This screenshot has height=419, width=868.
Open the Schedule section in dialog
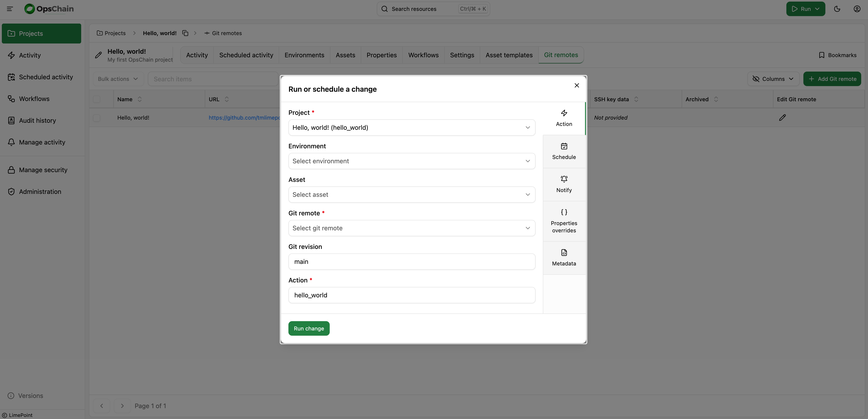[x=564, y=152]
